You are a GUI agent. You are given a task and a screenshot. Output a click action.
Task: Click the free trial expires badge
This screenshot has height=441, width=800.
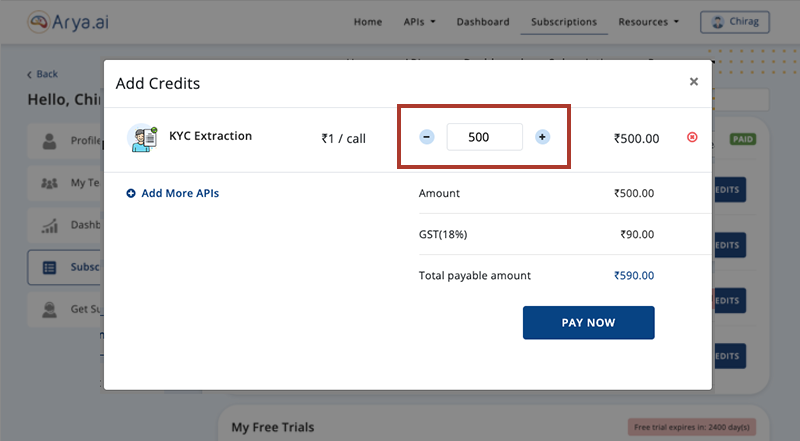(x=692, y=427)
